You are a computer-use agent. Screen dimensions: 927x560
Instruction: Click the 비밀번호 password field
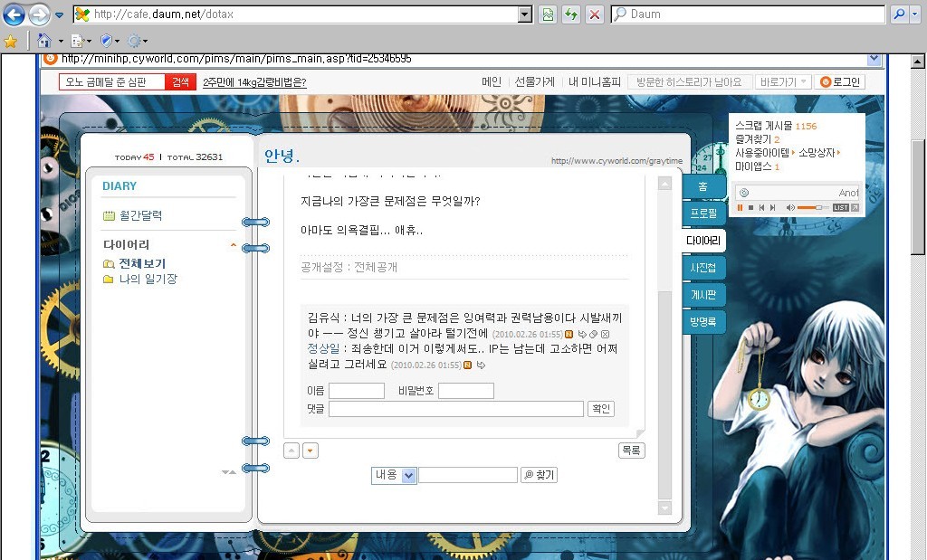coord(466,391)
